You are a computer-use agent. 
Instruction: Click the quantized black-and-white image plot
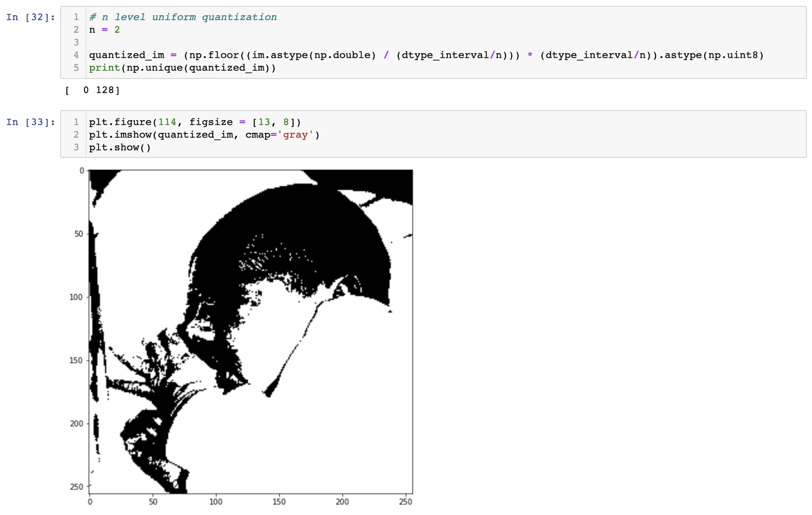click(251, 331)
